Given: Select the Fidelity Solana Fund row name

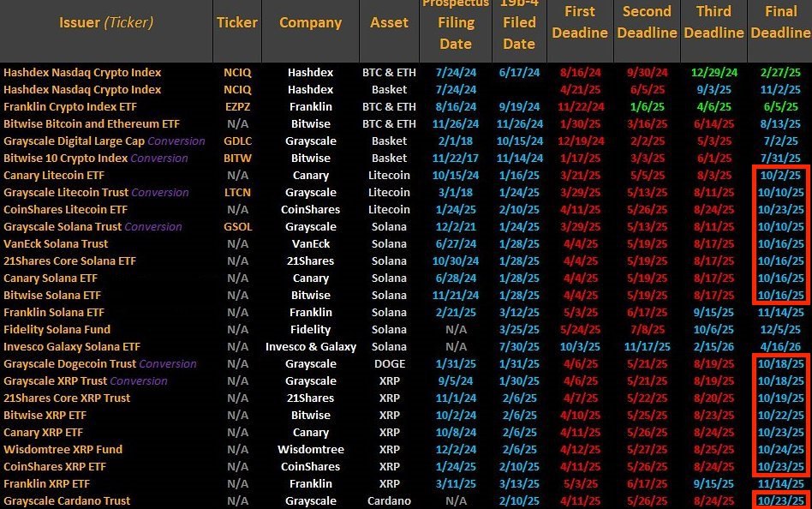Looking at the screenshot, I should [57, 329].
